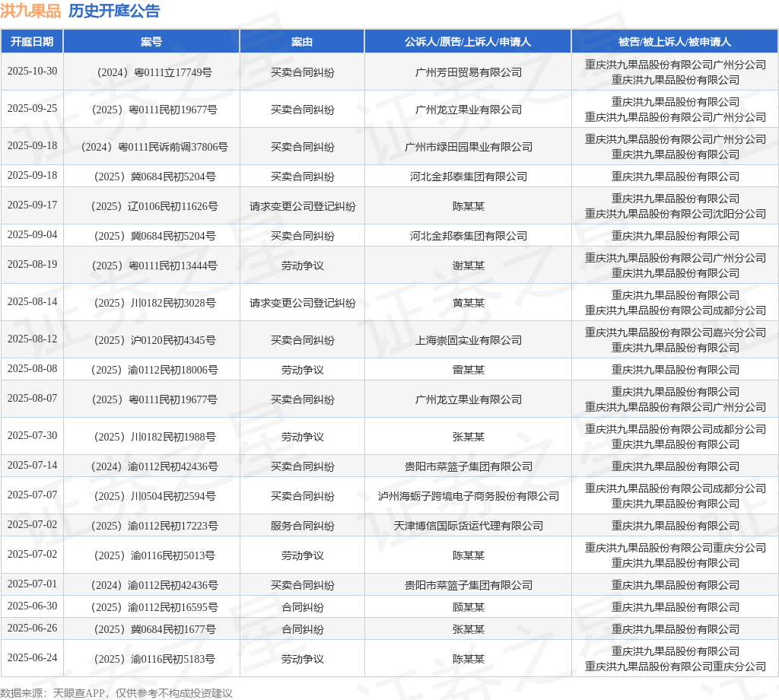Click the date cell 2025-07-14
This screenshot has height=700, width=779.
pyautogui.click(x=32, y=466)
